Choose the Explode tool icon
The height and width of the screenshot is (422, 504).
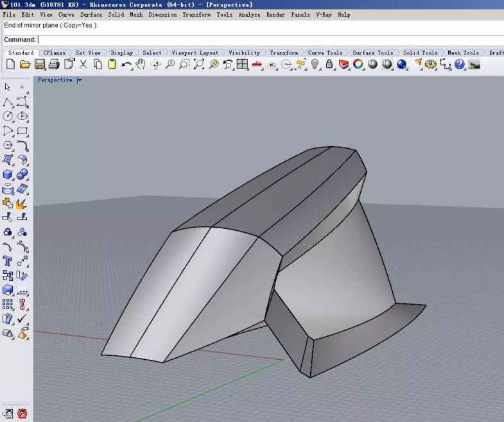(x=22, y=204)
